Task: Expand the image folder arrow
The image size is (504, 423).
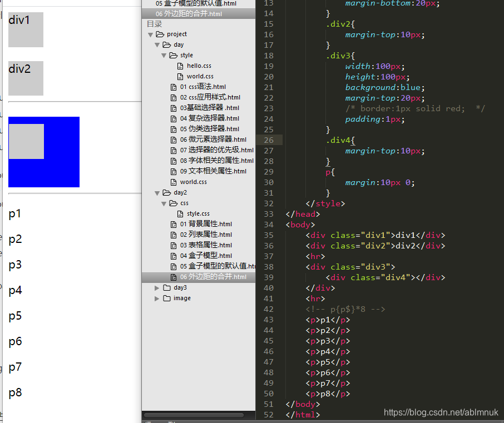Action: 157,298
